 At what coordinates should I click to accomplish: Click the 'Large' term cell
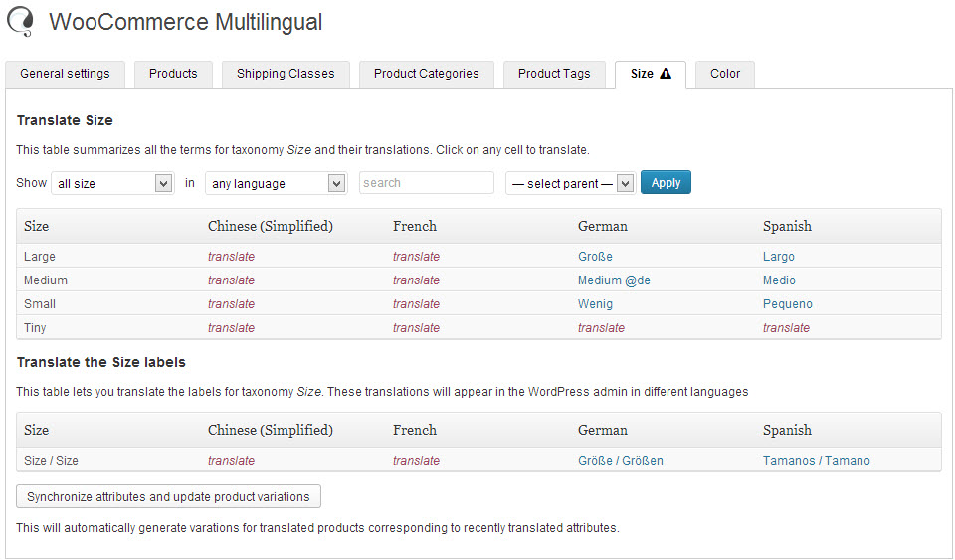coord(40,257)
